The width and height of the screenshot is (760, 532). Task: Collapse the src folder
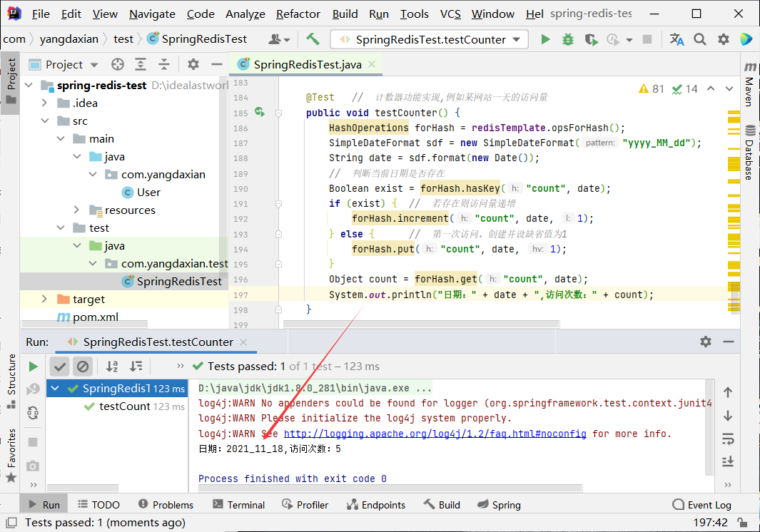click(x=44, y=121)
